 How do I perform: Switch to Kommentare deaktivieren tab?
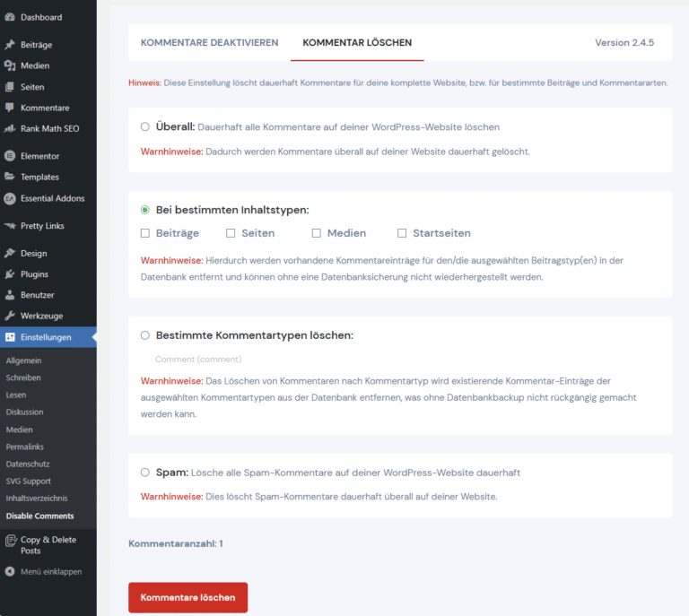210,42
